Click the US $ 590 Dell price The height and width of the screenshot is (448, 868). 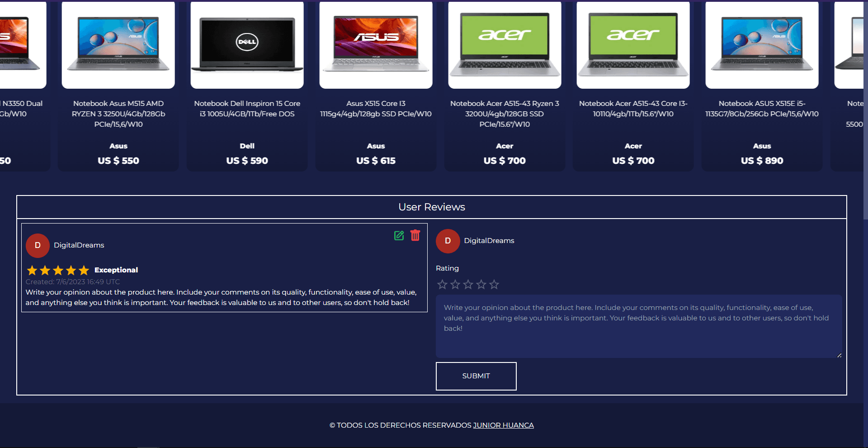pyautogui.click(x=247, y=161)
